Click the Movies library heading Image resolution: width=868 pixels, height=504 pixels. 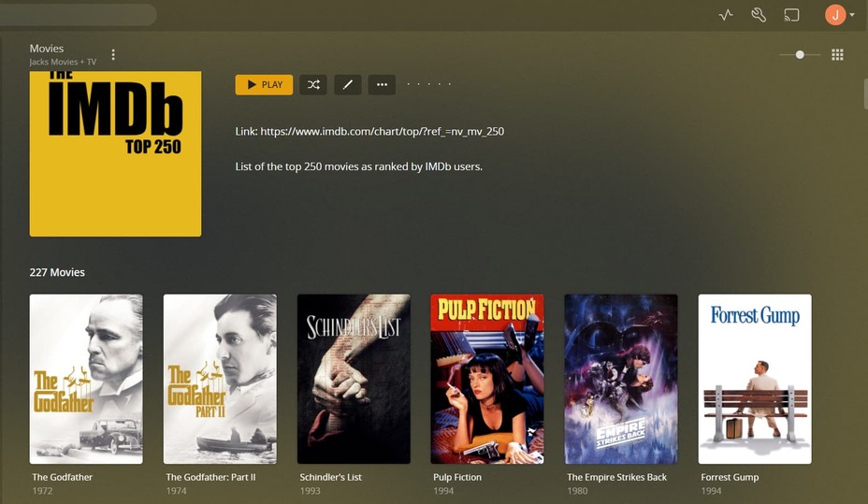(47, 48)
